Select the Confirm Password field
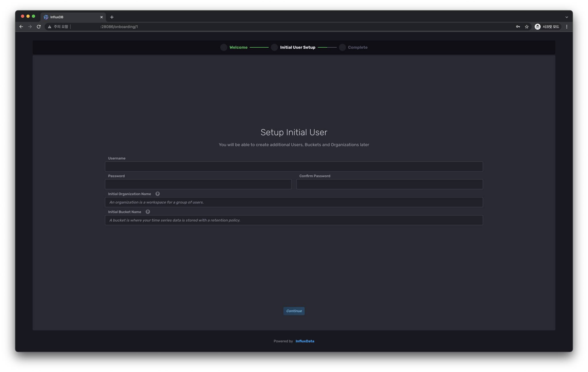Screen dimensions: 588x372 pyautogui.click(x=389, y=184)
